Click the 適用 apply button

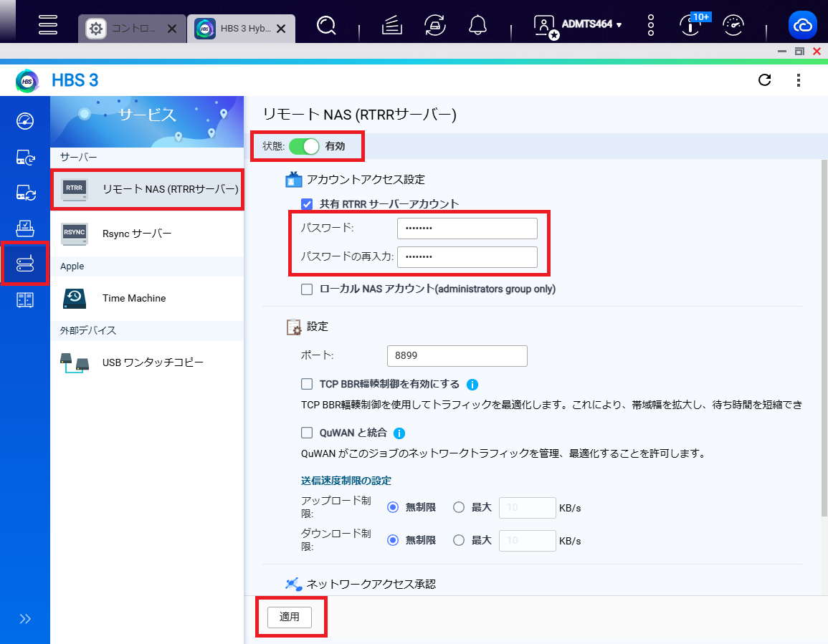coord(290,617)
